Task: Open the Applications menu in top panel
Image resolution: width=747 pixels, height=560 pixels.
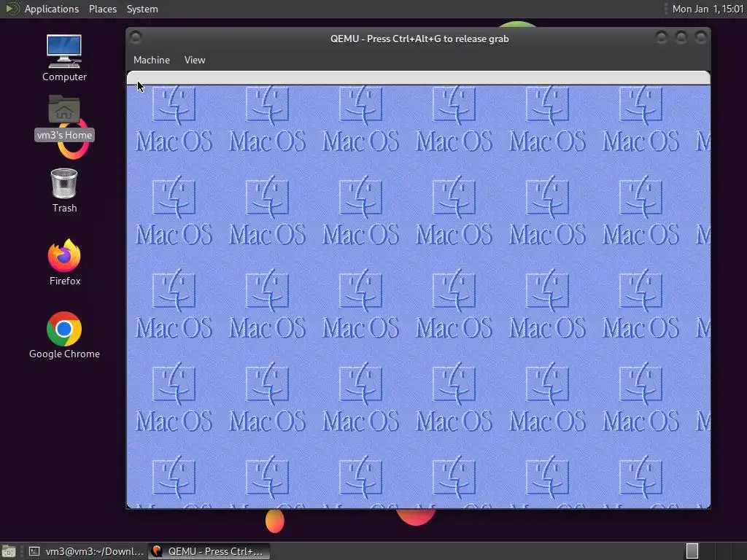Action: click(x=52, y=9)
